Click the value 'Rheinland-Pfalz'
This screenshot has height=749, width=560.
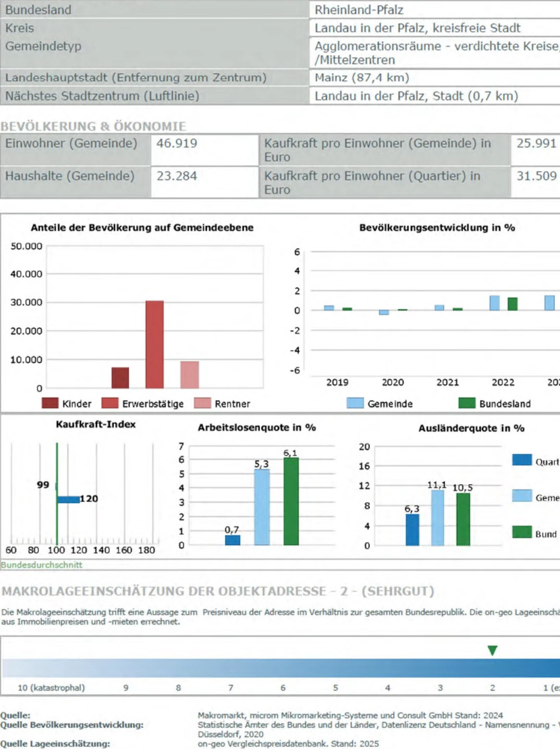click(359, 10)
